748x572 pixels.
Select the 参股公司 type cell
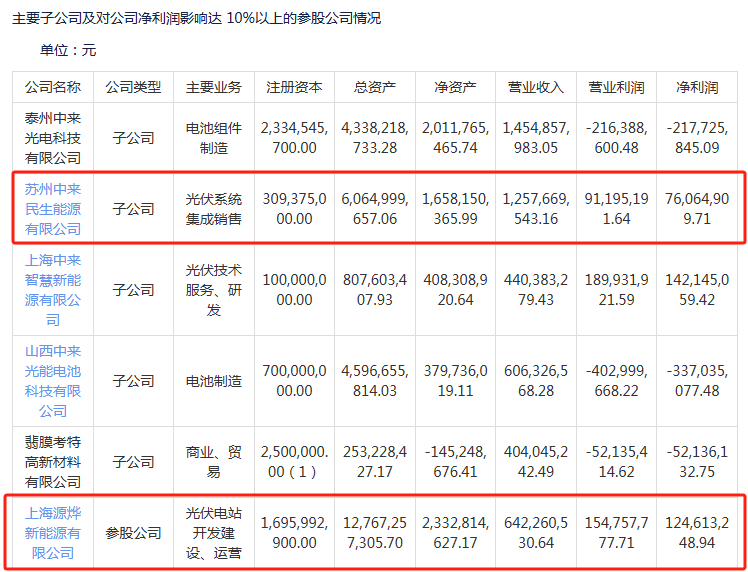coord(134,533)
